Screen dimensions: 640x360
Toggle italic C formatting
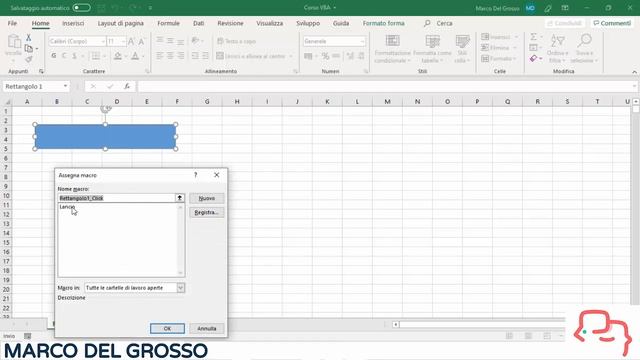pos(64,56)
